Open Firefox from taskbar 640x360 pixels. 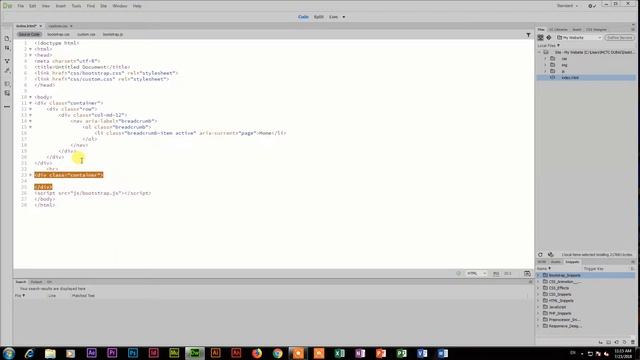coord(257,353)
